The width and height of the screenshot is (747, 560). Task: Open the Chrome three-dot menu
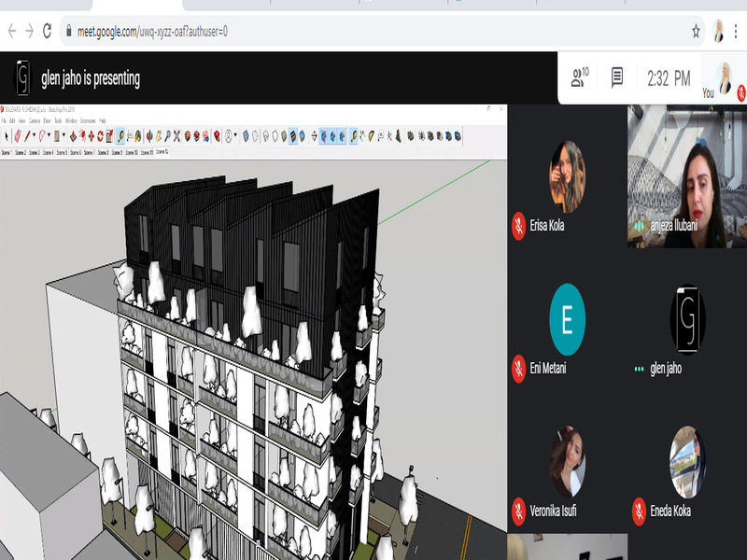[738, 31]
